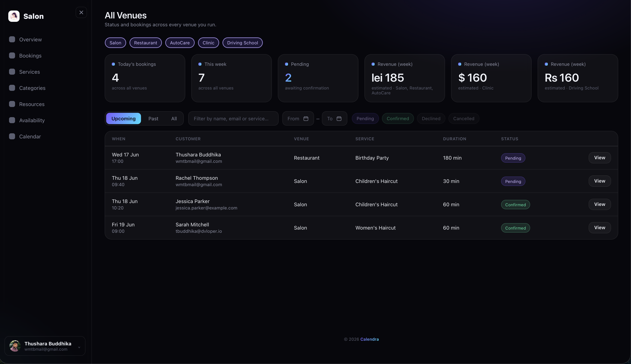Toggle the Confirmed status filter
631x364 pixels.
(x=398, y=118)
